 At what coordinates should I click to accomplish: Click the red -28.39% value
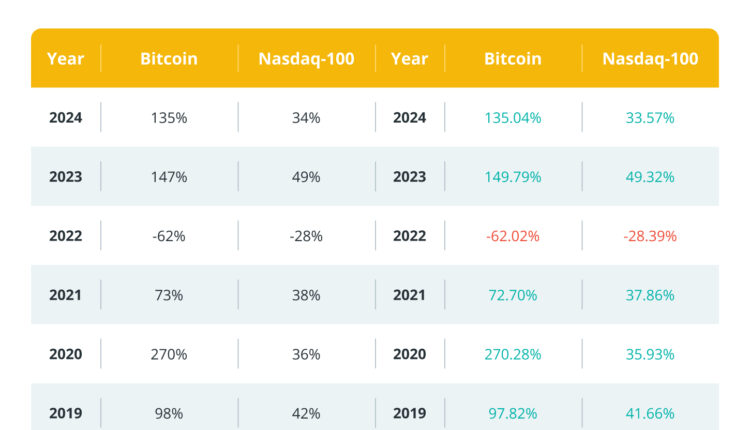tap(650, 236)
